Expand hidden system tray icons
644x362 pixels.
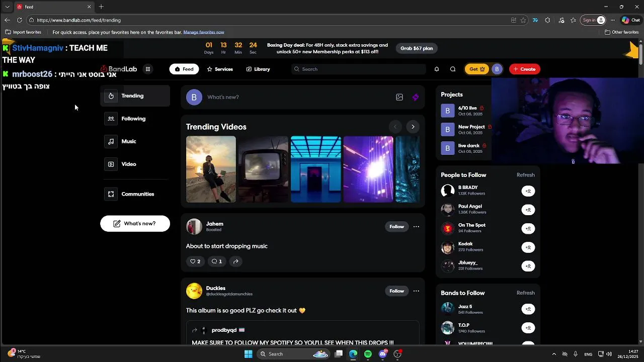554,354
